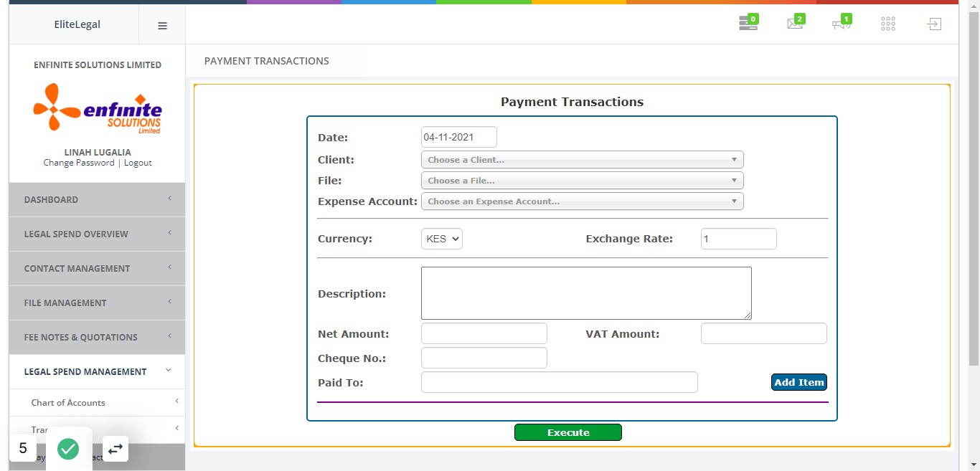Click the Add Item button
This screenshot has height=471, width=980.
pos(799,382)
